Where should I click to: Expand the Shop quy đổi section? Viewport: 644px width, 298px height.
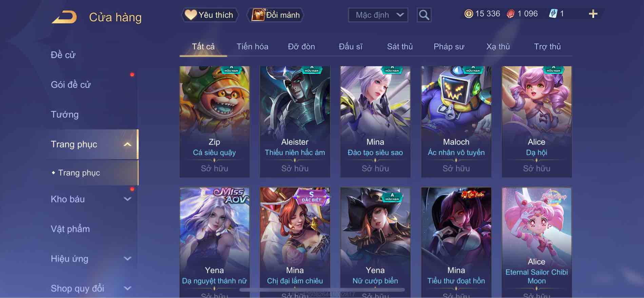128,288
